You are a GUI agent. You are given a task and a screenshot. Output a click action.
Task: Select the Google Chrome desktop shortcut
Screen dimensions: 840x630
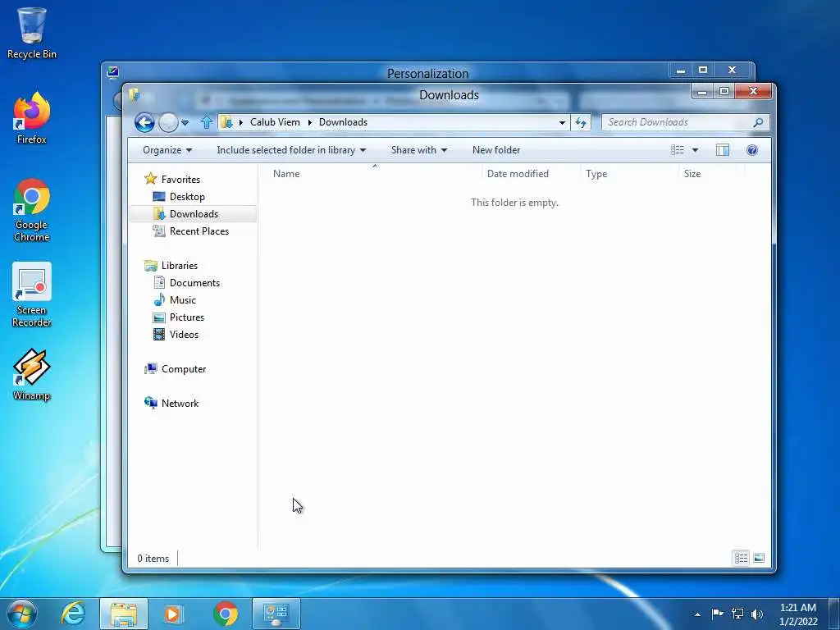pyautogui.click(x=32, y=210)
